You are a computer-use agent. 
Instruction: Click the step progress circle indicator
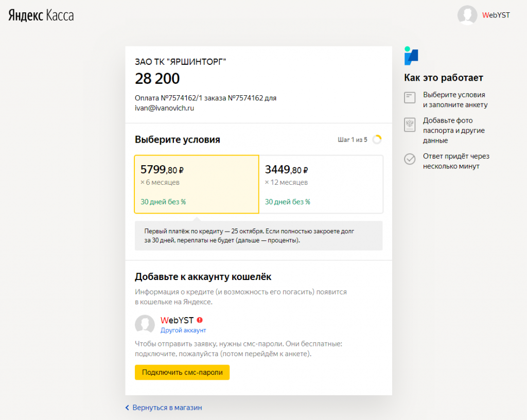(x=377, y=139)
